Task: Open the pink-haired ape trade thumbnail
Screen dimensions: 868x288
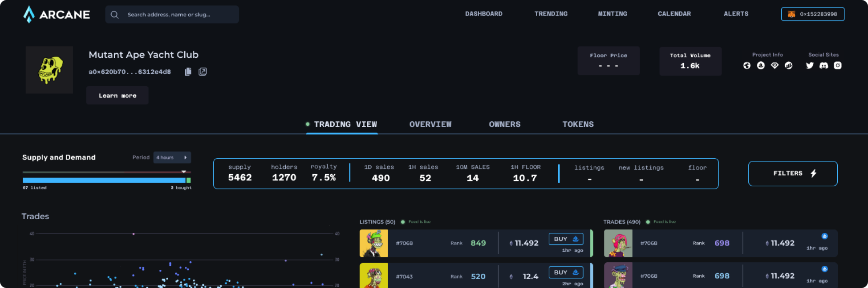Action: [618, 243]
